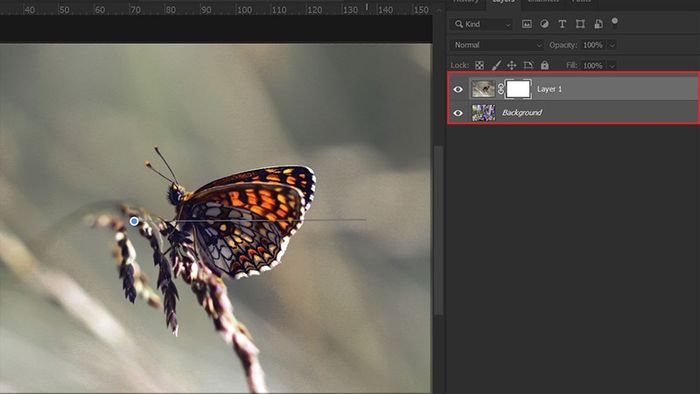
Task: Toggle the layer filtering switch
Action: pyautogui.click(x=615, y=21)
